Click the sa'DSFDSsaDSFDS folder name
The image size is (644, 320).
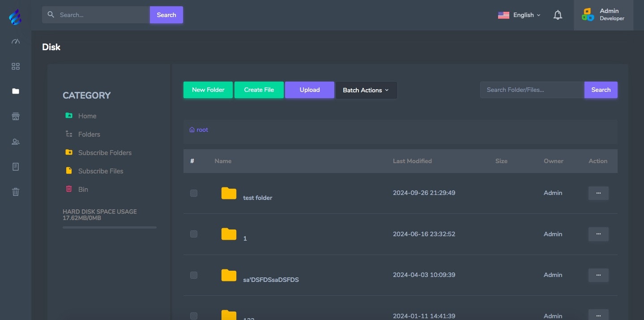(x=271, y=280)
